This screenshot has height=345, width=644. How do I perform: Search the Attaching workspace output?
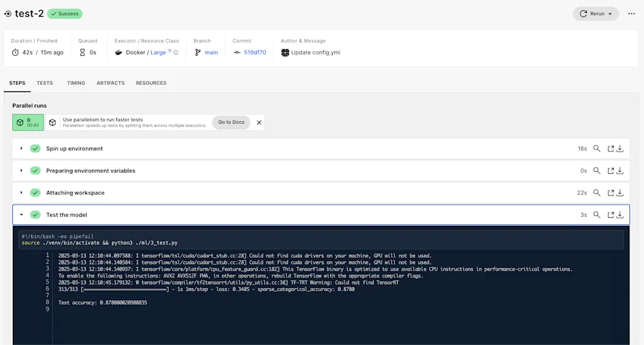pos(596,193)
